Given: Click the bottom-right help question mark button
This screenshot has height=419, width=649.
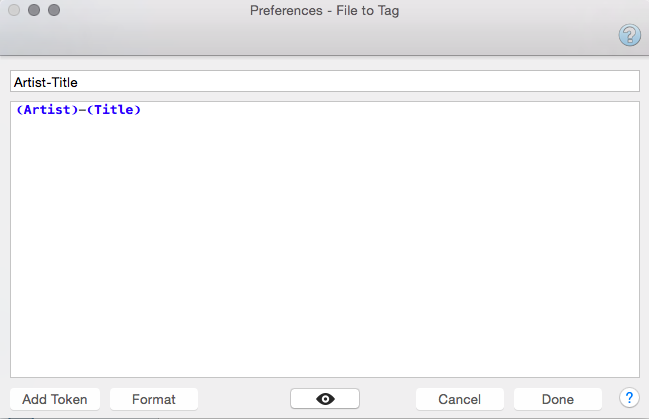Looking at the screenshot, I should pyautogui.click(x=629, y=398).
